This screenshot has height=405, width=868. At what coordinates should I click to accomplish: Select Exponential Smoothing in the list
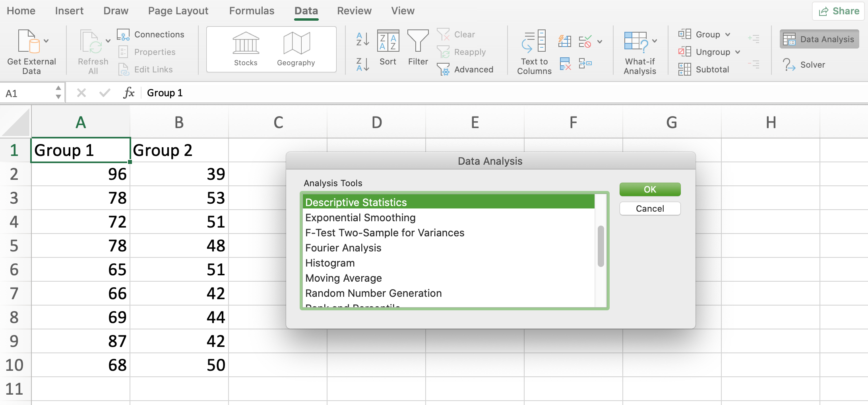[x=448, y=218]
